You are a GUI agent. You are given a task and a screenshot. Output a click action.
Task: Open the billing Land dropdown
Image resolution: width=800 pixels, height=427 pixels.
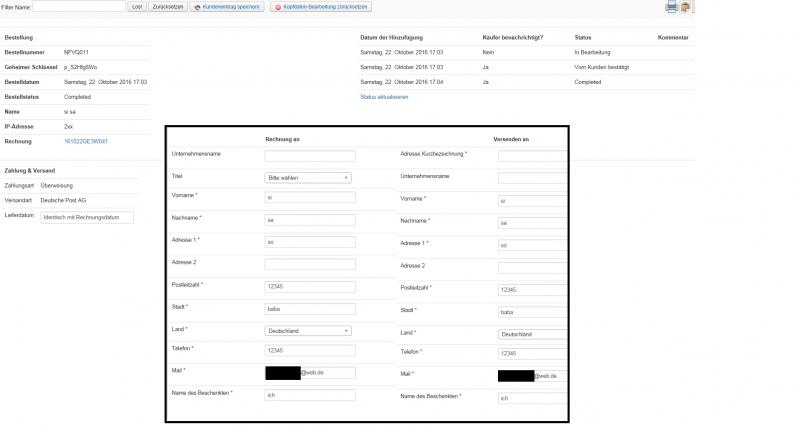pyautogui.click(x=308, y=330)
